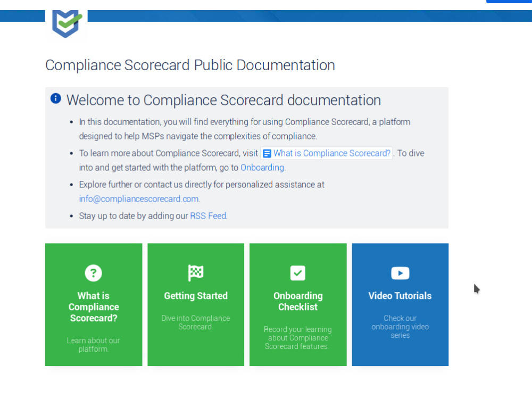Click the page icon in What is Compliance Scorecard link
This screenshot has width=532, height=399.
[x=267, y=154]
